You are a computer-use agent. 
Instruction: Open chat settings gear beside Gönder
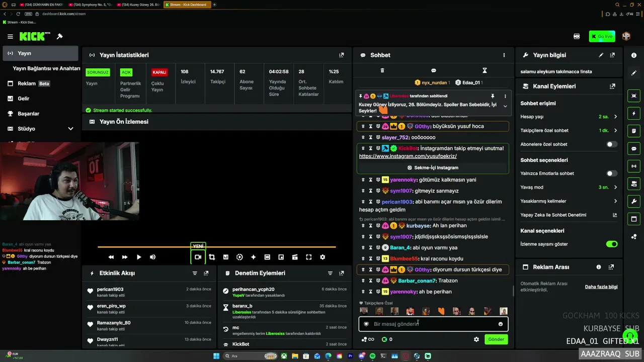click(x=476, y=339)
